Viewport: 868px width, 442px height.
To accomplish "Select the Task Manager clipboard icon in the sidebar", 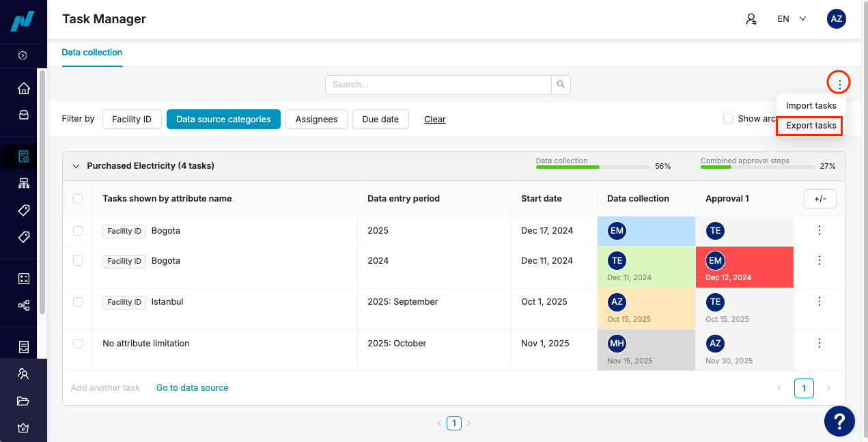I will 24,156.
